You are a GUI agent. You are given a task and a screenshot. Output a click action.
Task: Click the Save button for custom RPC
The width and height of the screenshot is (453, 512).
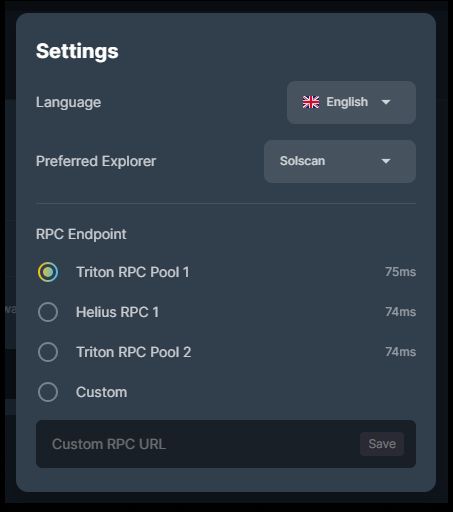click(x=382, y=444)
